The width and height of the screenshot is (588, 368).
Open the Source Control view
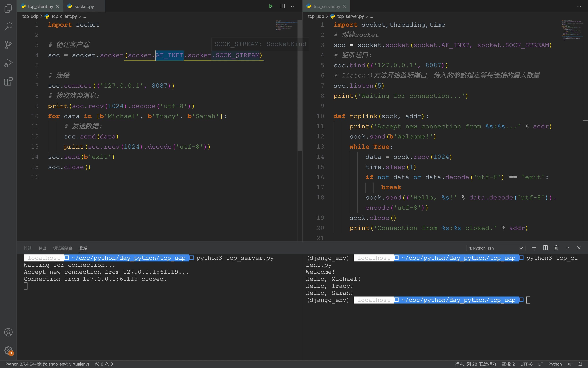coord(8,45)
